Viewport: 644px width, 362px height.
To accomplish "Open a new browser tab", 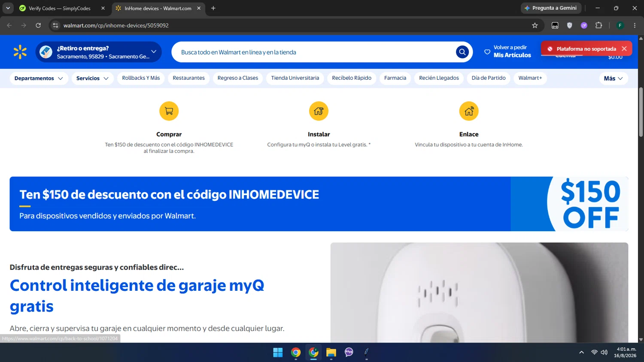I will (213, 8).
